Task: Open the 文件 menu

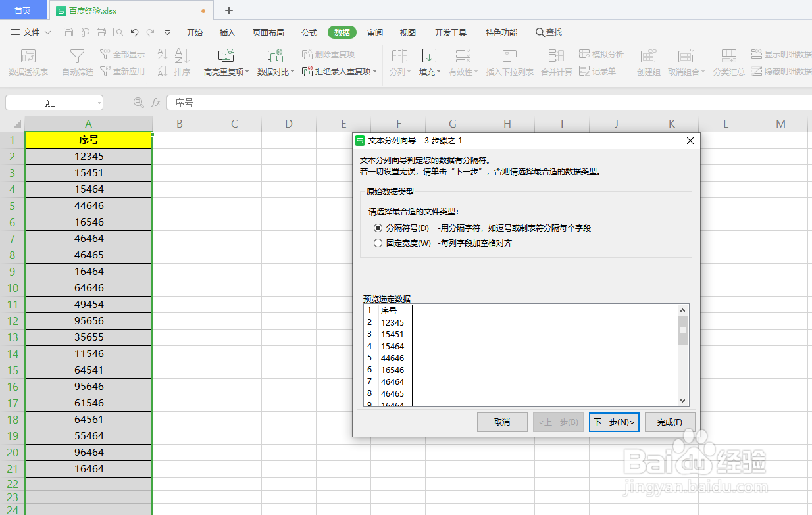Action: coord(30,32)
